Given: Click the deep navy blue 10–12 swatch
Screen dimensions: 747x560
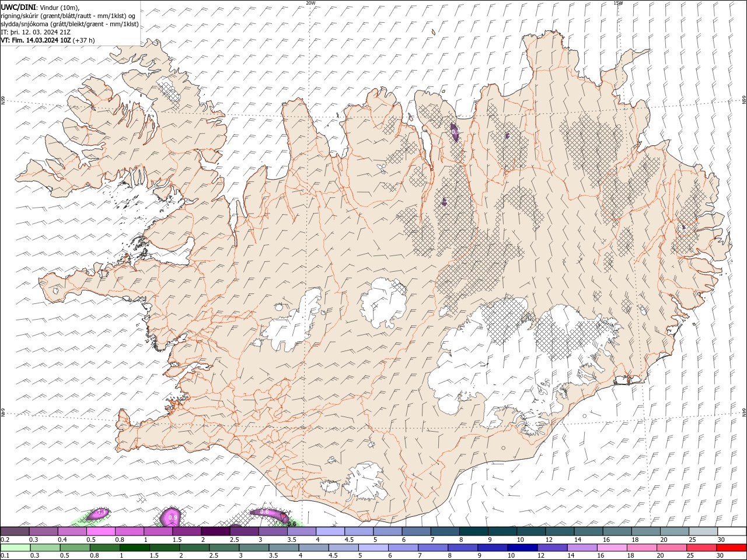Looking at the screenshot, I should 522,548.
